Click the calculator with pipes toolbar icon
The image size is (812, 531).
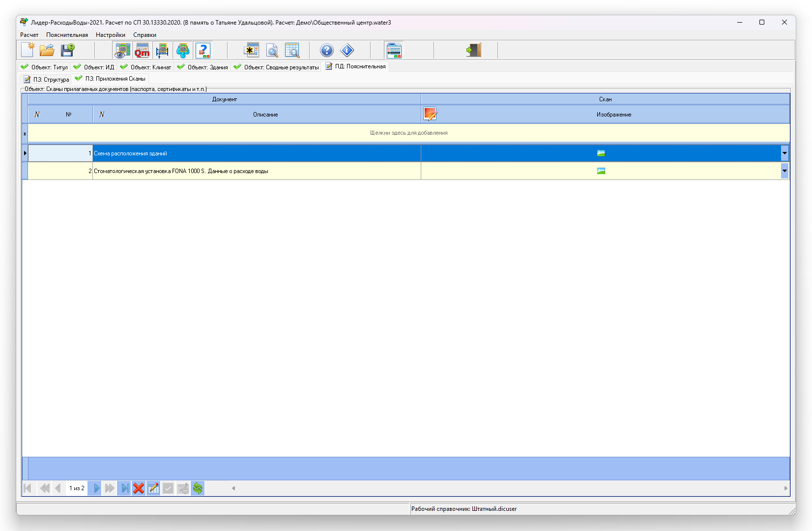(162, 50)
